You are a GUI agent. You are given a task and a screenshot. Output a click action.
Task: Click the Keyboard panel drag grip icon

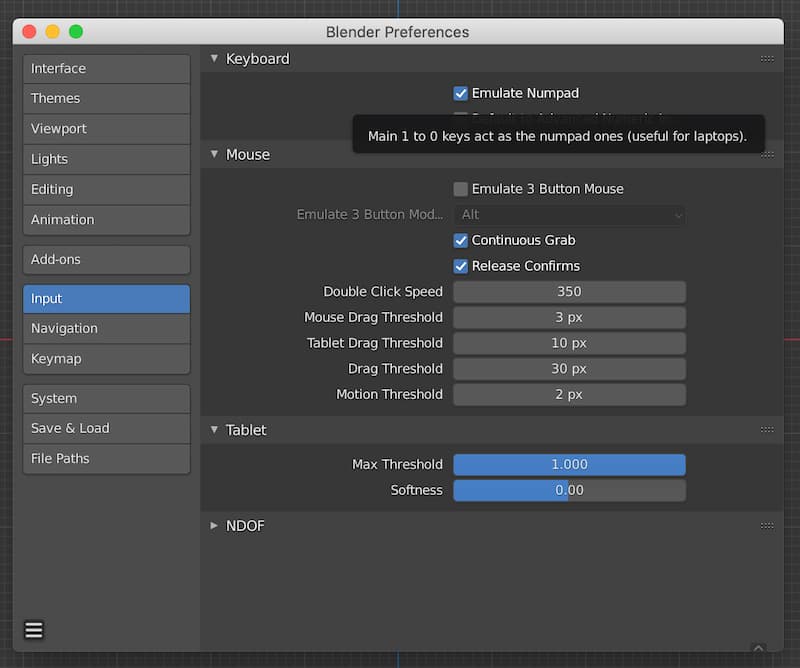[767, 59]
